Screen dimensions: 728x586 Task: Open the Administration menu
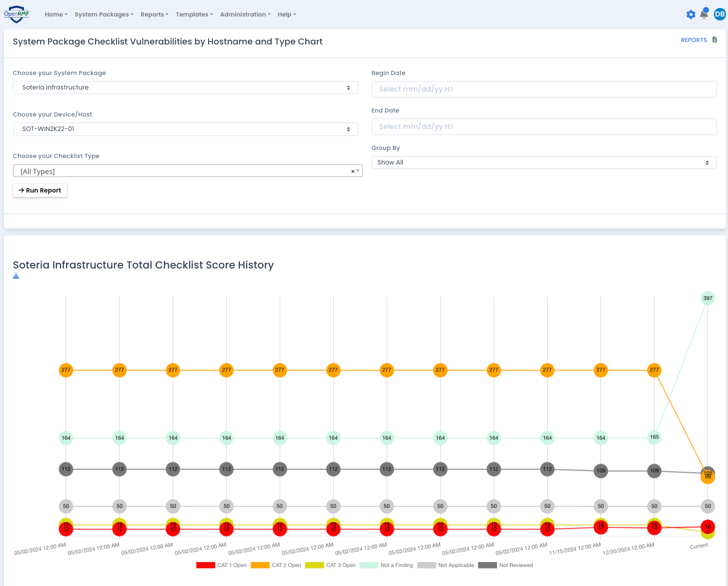[245, 14]
